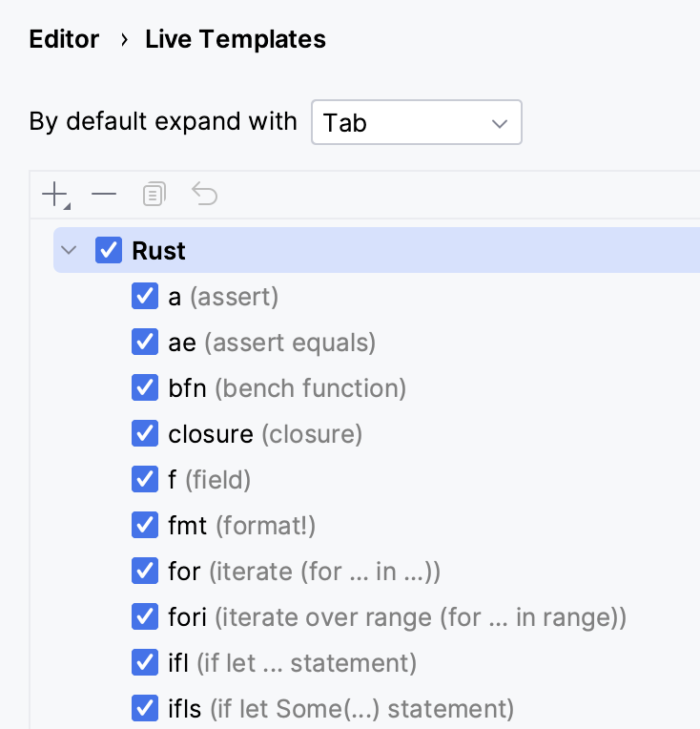Image resolution: width=700 pixels, height=729 pixels.
Task: Uncheck the 'fmt (format!)' template
Action: click(x=145, y=526)
